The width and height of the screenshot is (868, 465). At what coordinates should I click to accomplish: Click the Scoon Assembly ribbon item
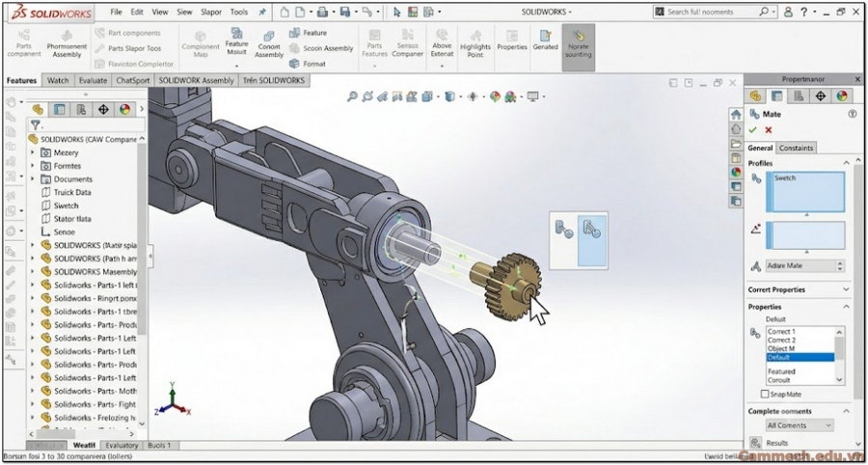321,48
